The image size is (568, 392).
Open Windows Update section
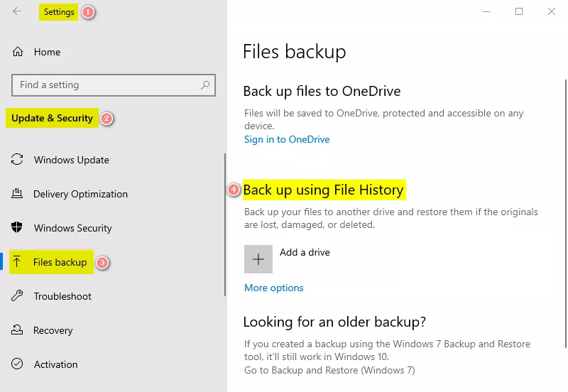pyautogui.click(x=72, y=160)
